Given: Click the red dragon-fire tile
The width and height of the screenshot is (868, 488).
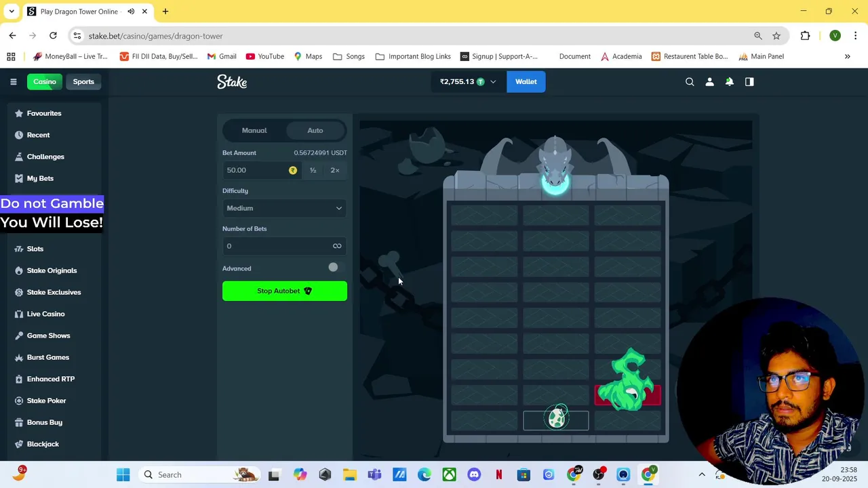Looking at the screenshot, I should click(627, 394).
